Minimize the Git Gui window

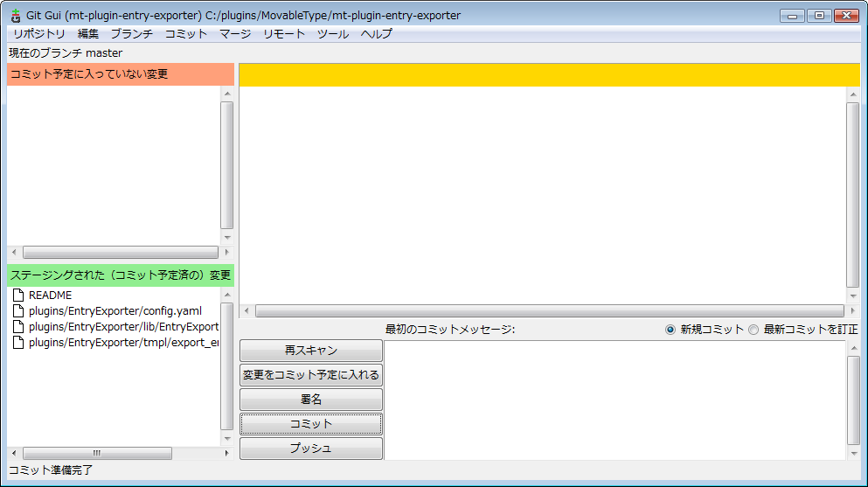792,16
